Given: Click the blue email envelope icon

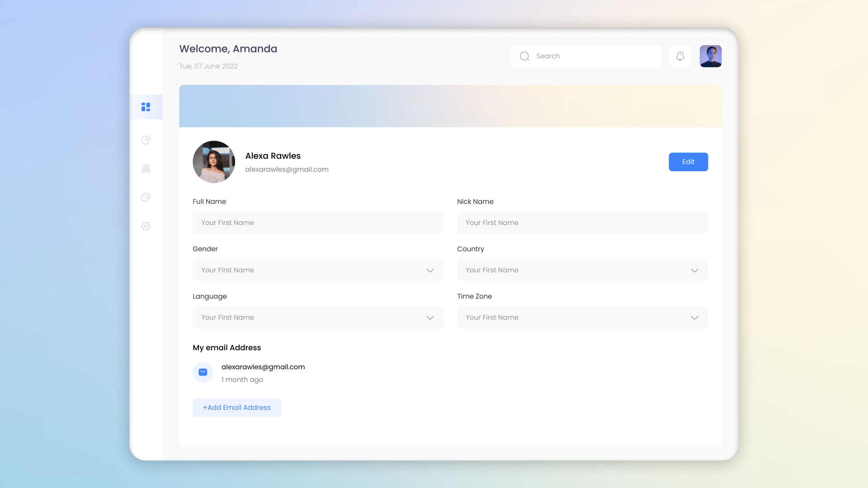Looking at the screenshot, I should coord(203,372).
